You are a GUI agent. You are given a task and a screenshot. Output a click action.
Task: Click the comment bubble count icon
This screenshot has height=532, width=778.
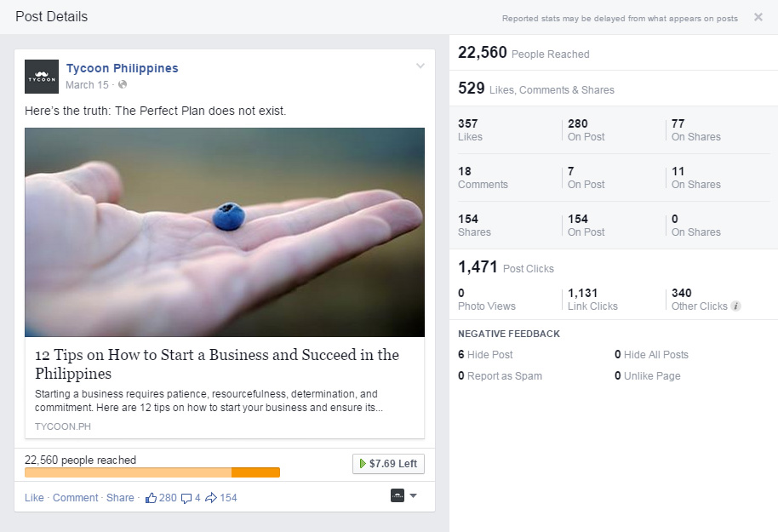point(186,498)
